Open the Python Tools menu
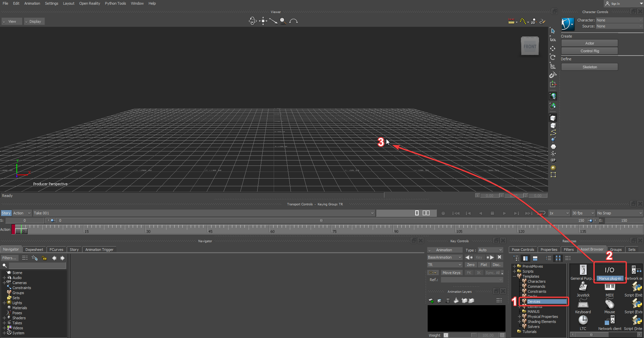Screen dimensions: 644x338 tap(115, 3)
